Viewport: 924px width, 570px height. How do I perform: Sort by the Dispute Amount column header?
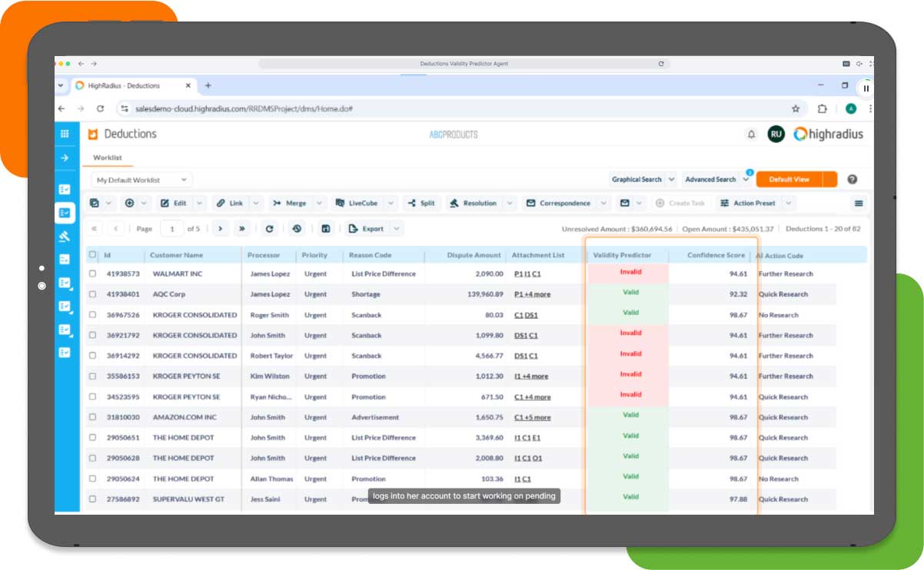[474, 255]
